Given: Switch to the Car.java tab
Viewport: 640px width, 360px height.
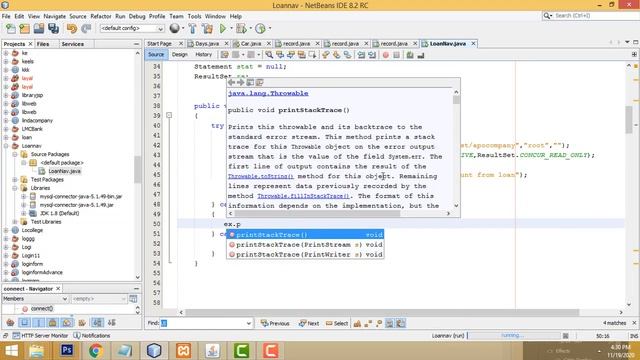Looking at the screenshot, I should [x=251, y=43].
